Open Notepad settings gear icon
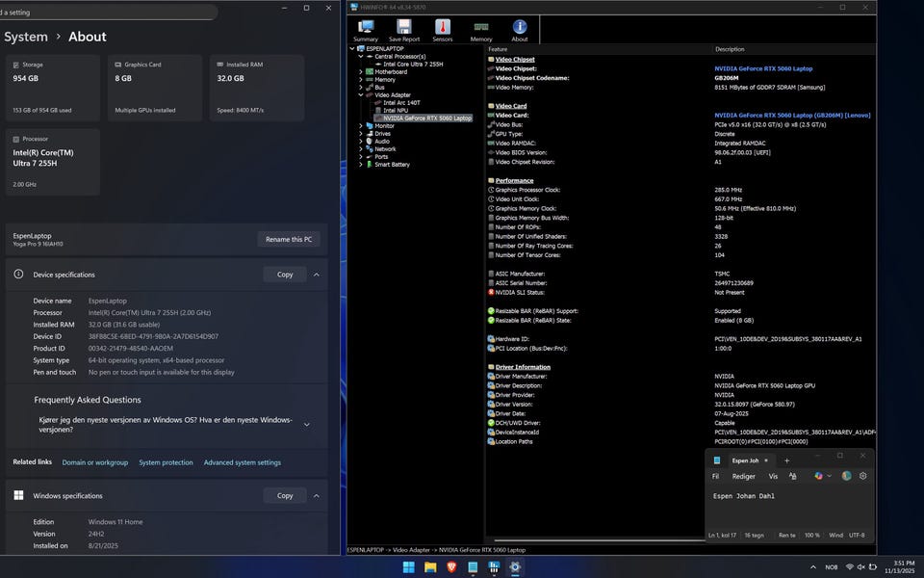The height and width of the screenshot is (578, 924). point(863,476)
